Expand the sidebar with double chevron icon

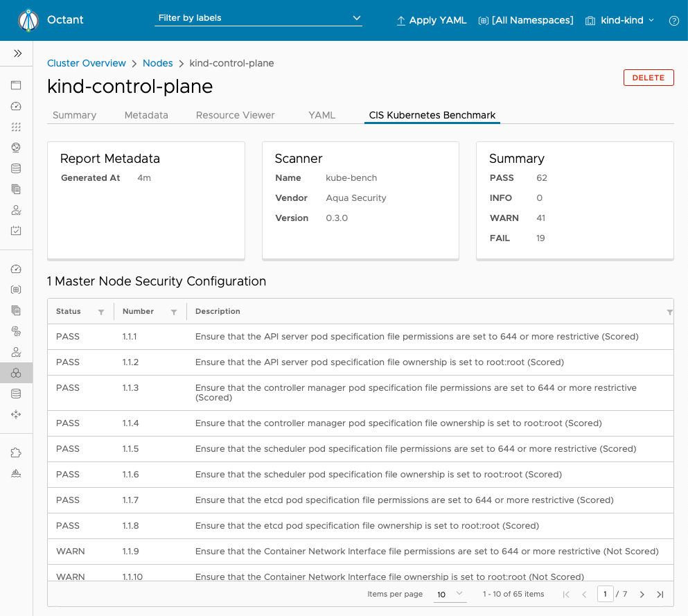[17, 53]
